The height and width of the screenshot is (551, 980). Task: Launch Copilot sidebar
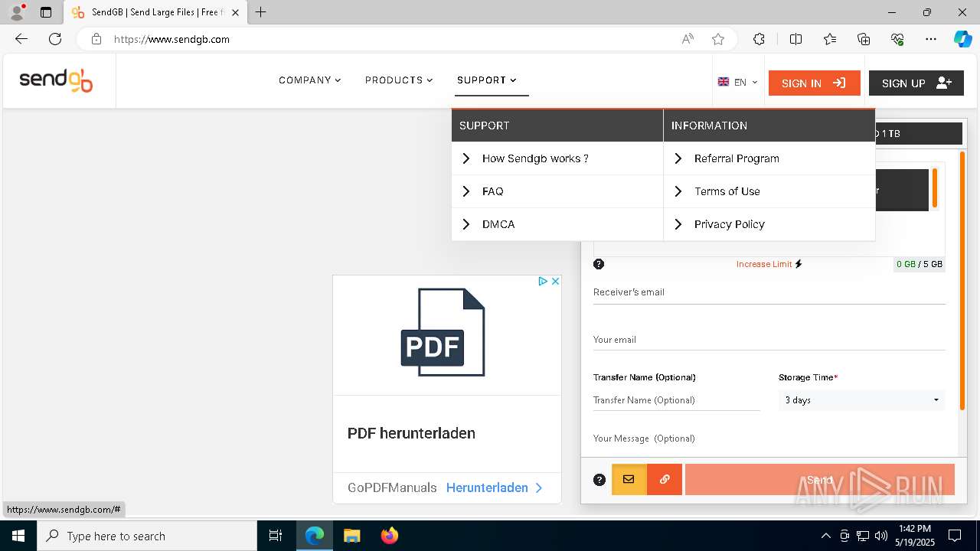point(962,39)
